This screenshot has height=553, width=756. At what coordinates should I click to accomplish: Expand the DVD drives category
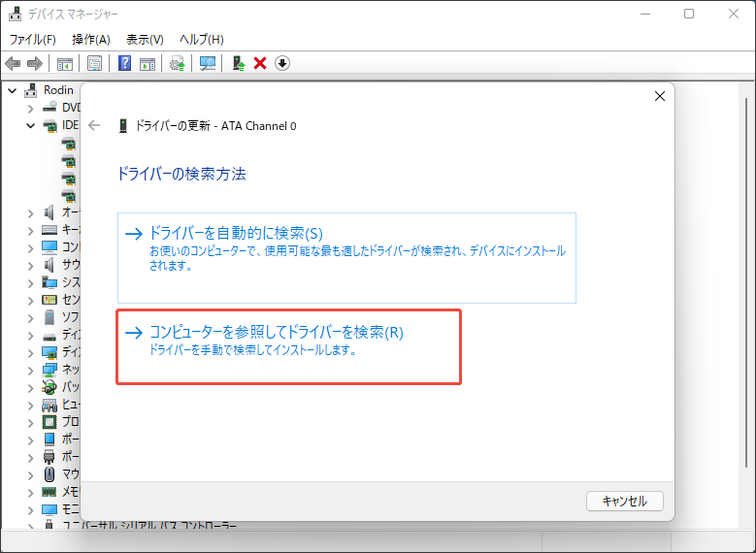coord(30,108)
